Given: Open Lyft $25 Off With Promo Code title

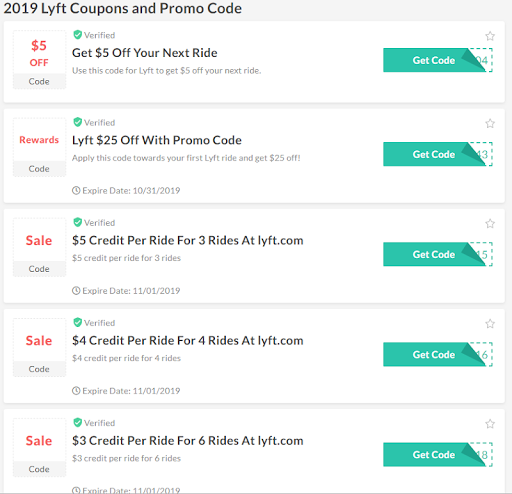Looking at the screenshot, I should pyautogui.click(x=157, y=140).
